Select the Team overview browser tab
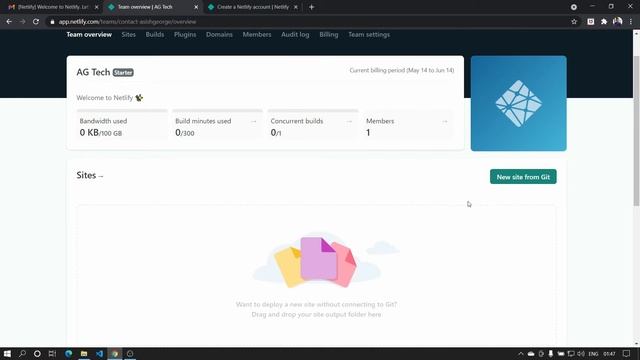This screenshot has width=640, height=360. [152, 7]
